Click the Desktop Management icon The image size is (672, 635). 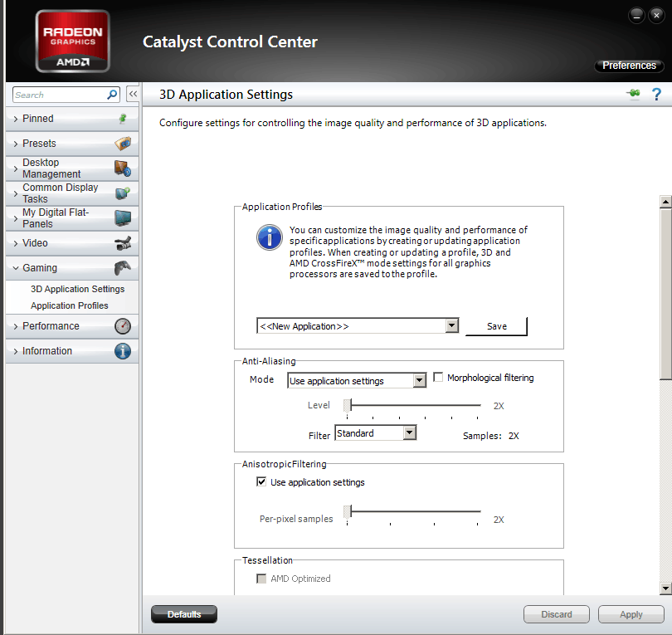[123, 168]
